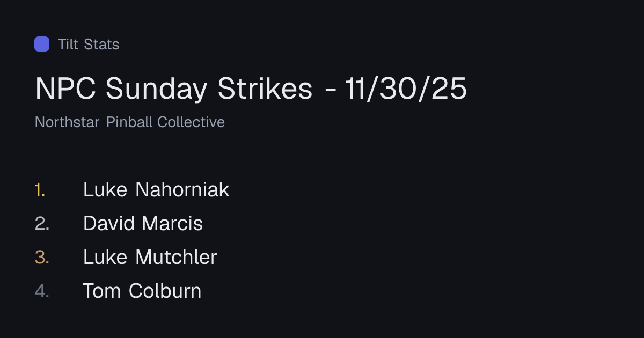Click the dash separator in the title
The image size is (644, 338).
pyautogui.click(x=331, y=91)
